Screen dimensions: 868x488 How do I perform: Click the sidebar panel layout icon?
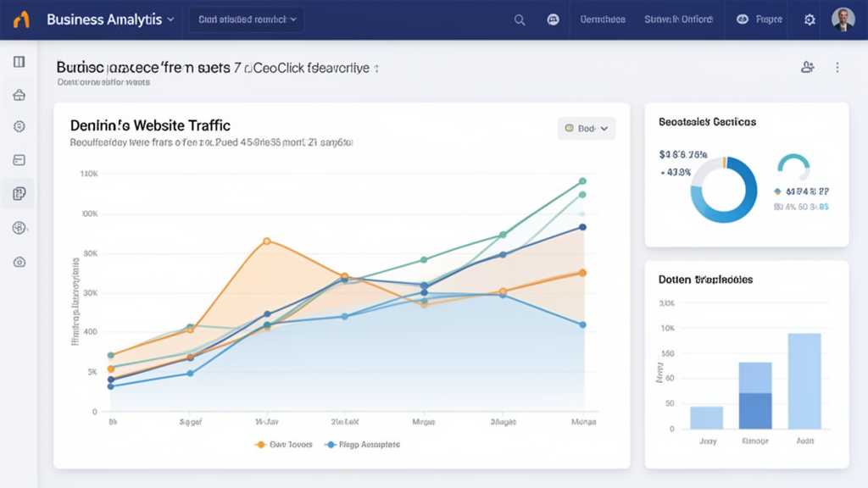click(19, 61)
